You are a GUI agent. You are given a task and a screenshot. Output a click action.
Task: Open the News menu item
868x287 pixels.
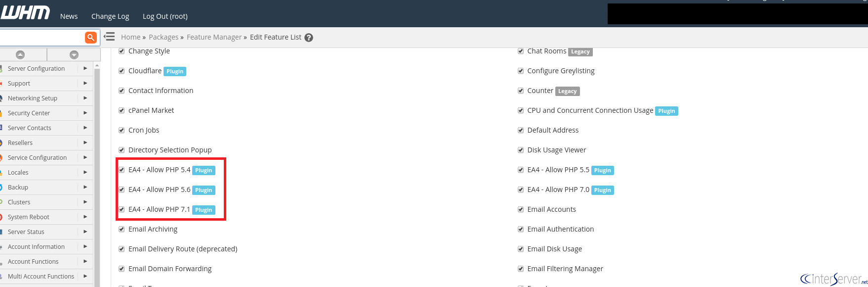coord(69,16)
